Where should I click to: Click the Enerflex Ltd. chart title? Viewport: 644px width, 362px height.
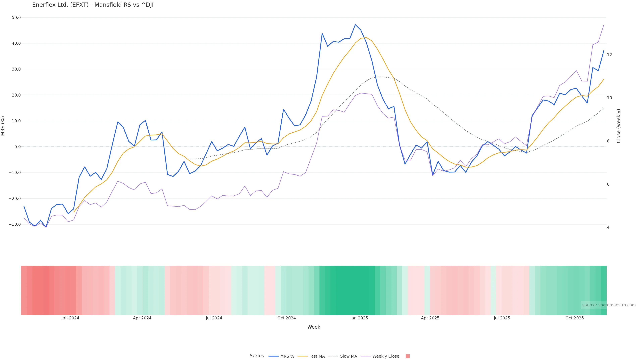pos(93,5)
